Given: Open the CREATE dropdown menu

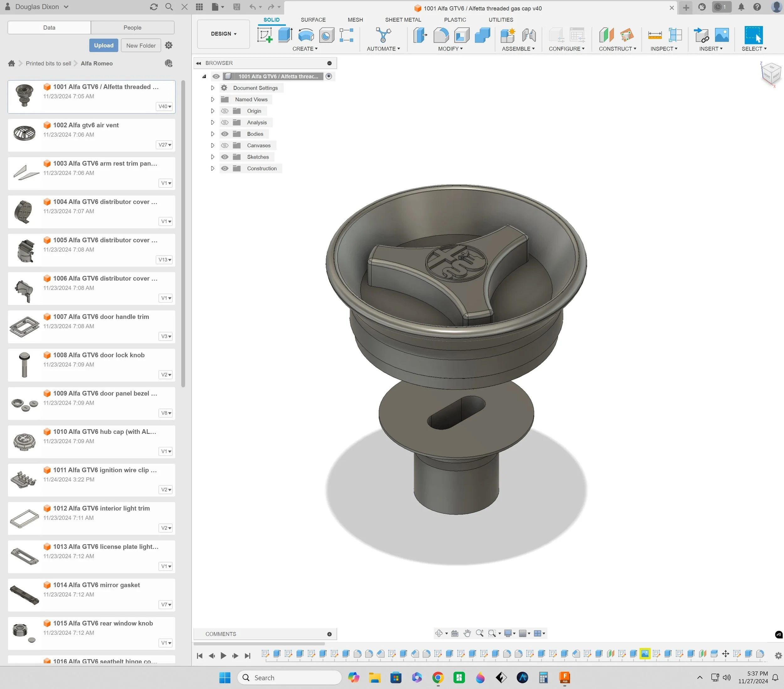Looking at the screenshot, I should point(305,49).
